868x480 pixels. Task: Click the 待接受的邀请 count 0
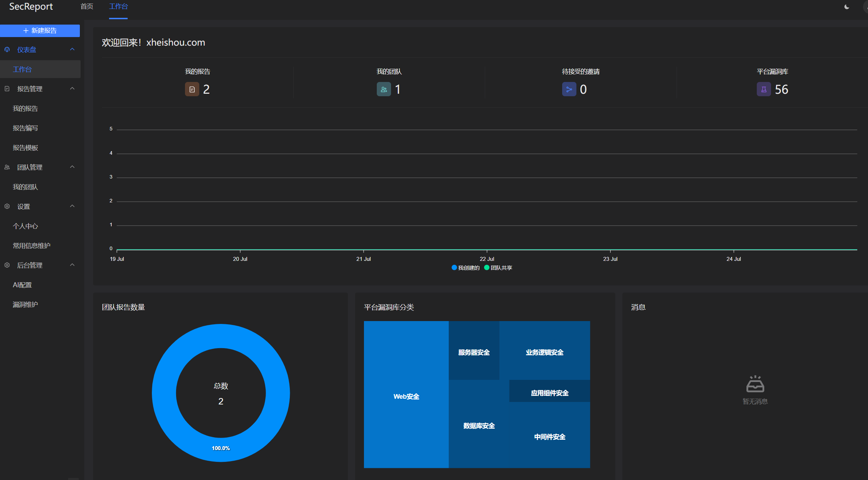point(583,89)
